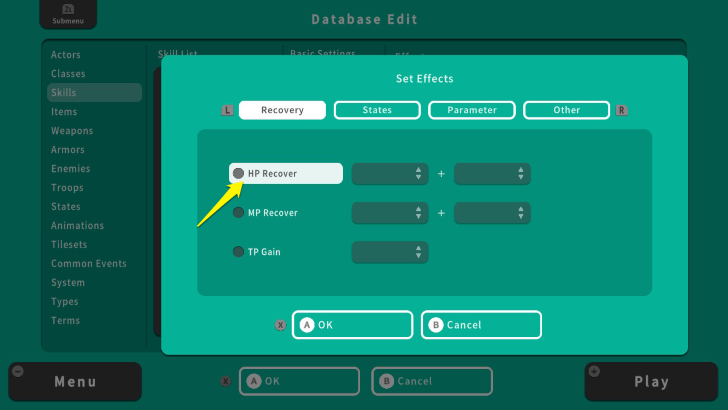The image size is (728, 410).
Task: Select Skills in the database sidebar
Action: [94, 92]
